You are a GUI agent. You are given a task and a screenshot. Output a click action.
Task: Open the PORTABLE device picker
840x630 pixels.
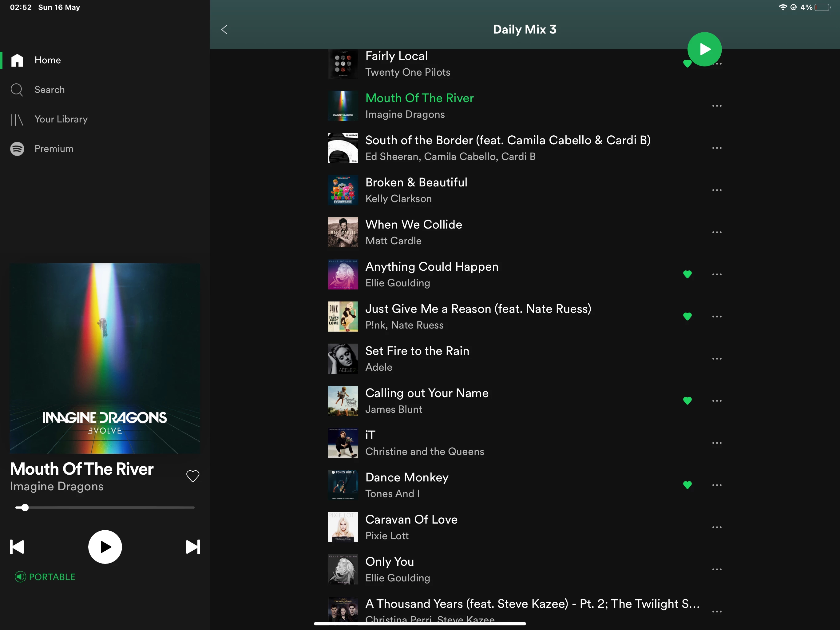click(45, 577)
